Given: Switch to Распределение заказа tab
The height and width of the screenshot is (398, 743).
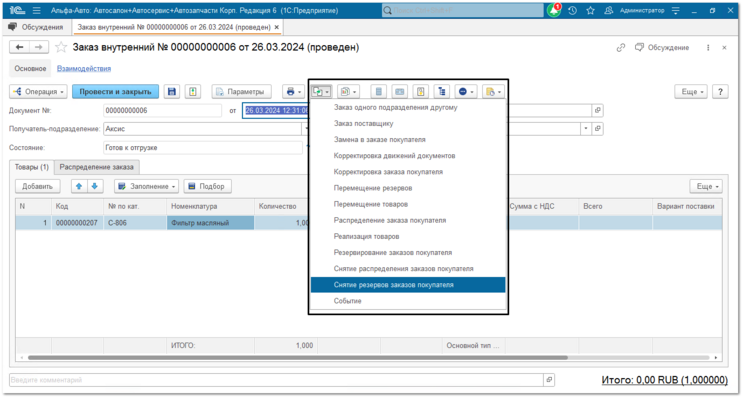Looking at the screenshot, I should 97,167.
